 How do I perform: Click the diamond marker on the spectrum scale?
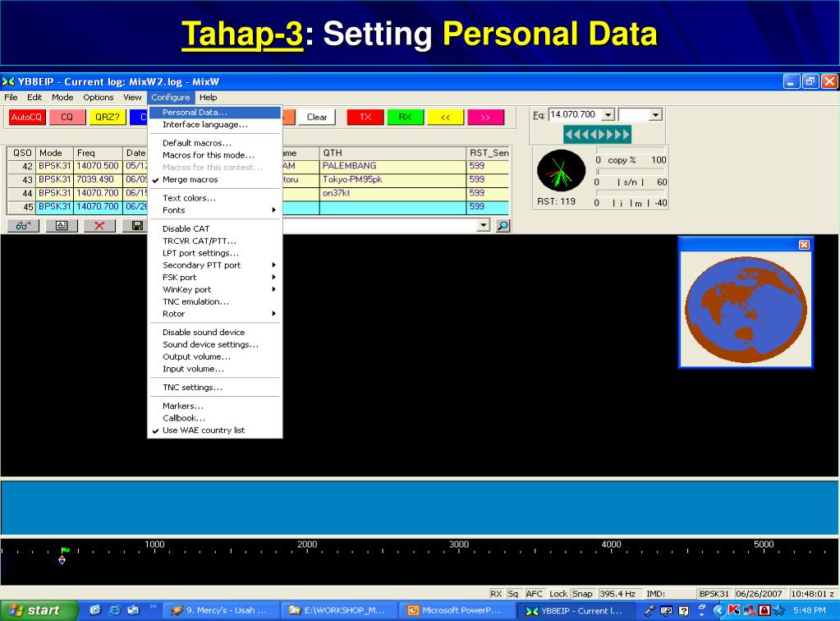[62, 560]
